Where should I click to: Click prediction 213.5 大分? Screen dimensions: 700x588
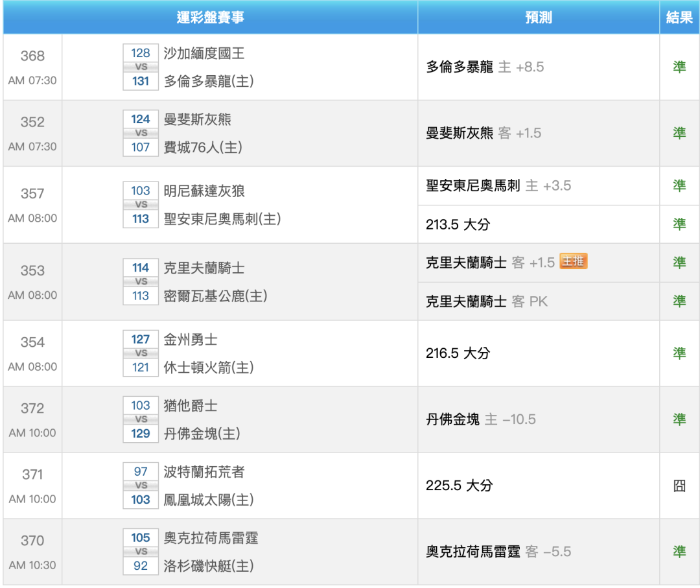point(458,224)
